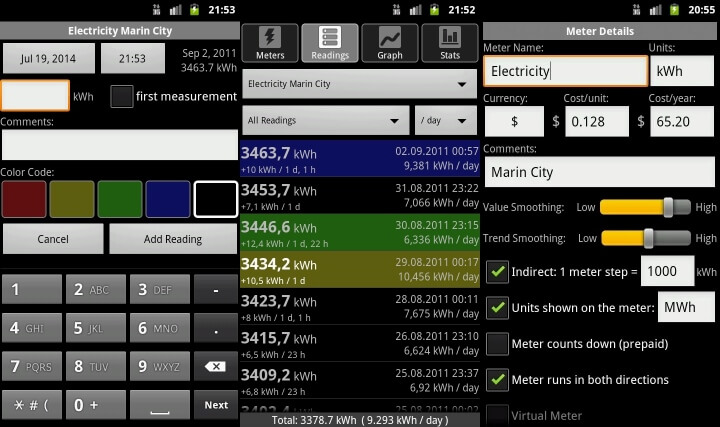Edit the Currency $ field
This screenshot has width=720, height=427.
click(514, 122)
